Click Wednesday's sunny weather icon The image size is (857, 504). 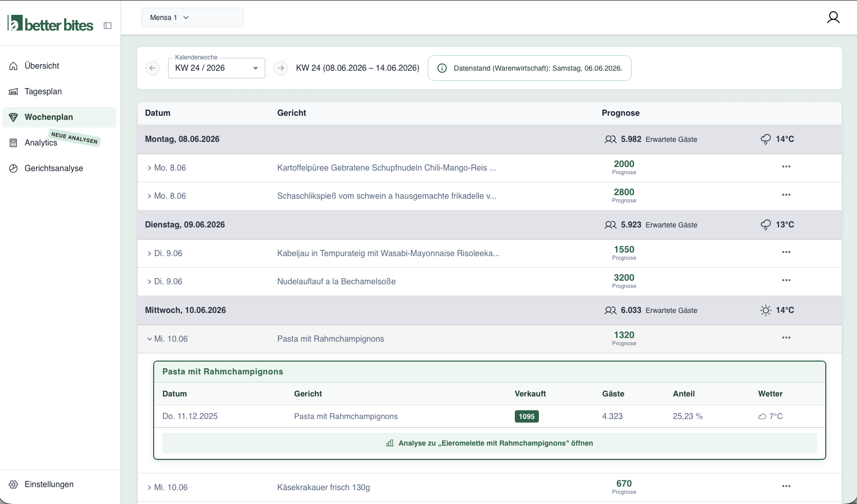click(766, 310)
